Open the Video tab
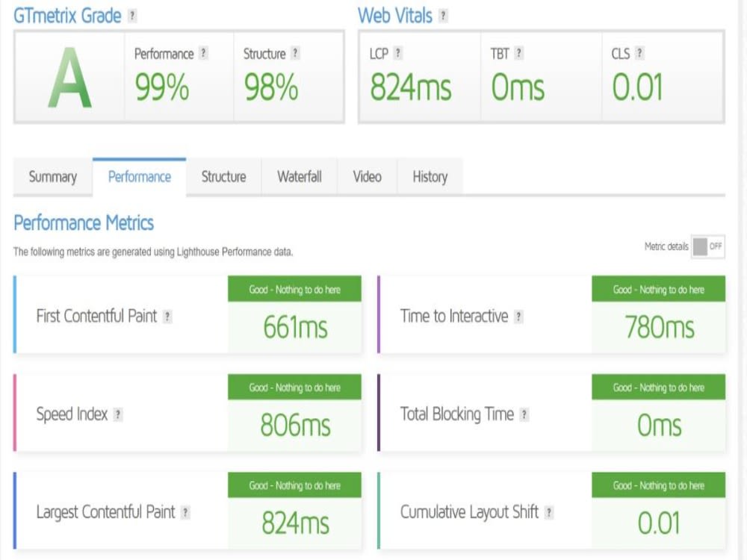The image size is (747, 560). pyautogui.click(x=368, y=177)
